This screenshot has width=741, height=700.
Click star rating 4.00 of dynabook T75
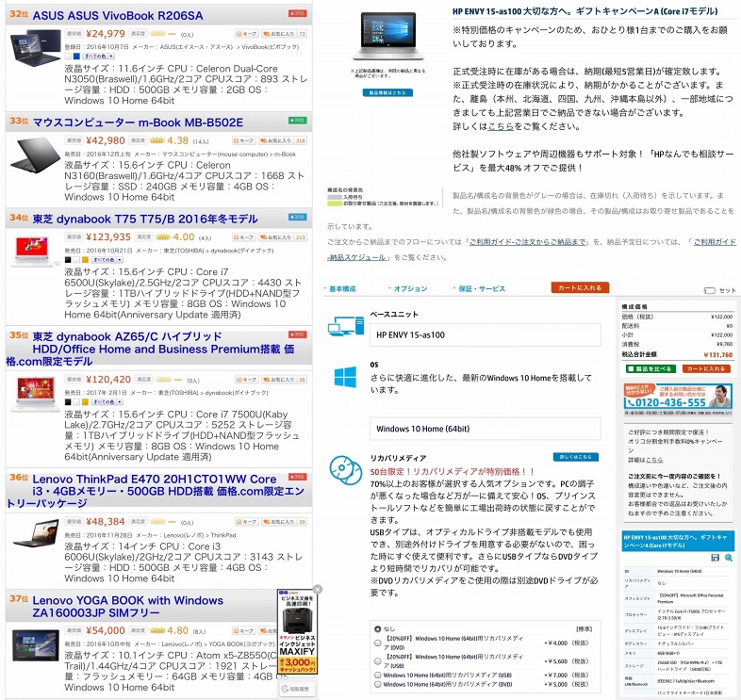(x=174, y=237)
